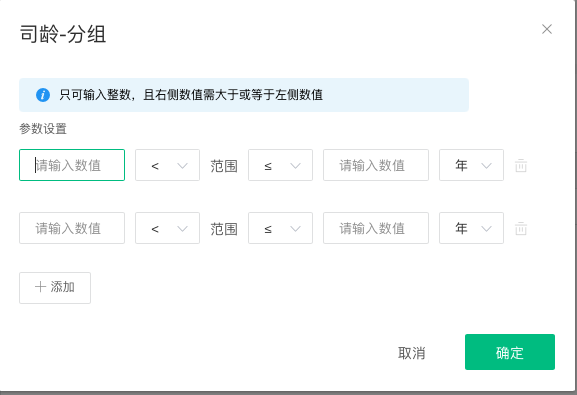The image size is (577, 395).
Task: Focus the first row's right value input
Action: point(376,165)
